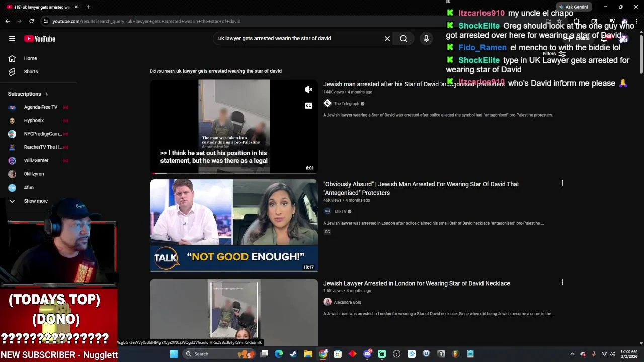Image resolution: width=644 pixels, height=362 pixels.
Task: Open WillzGamer subscription channel
Action: (36, 161)
